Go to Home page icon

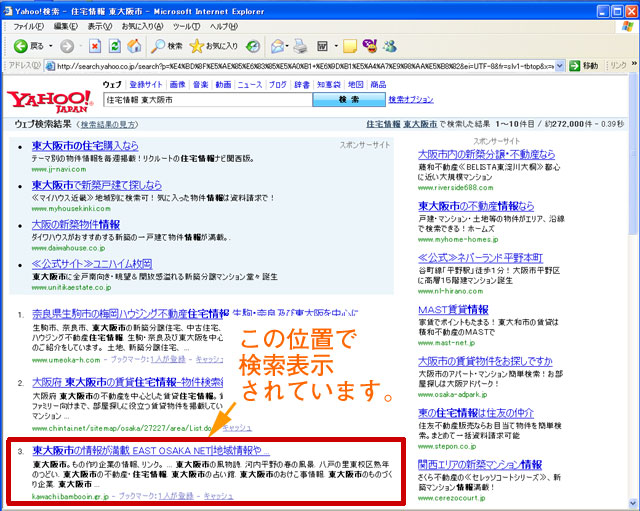tap(134, 46)
